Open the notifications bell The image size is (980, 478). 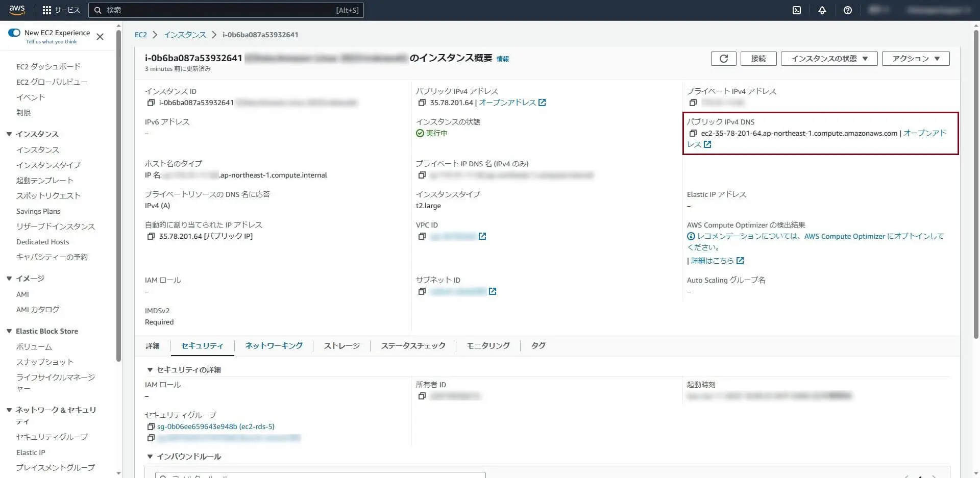pyautogui.click(x=822, y=10)
